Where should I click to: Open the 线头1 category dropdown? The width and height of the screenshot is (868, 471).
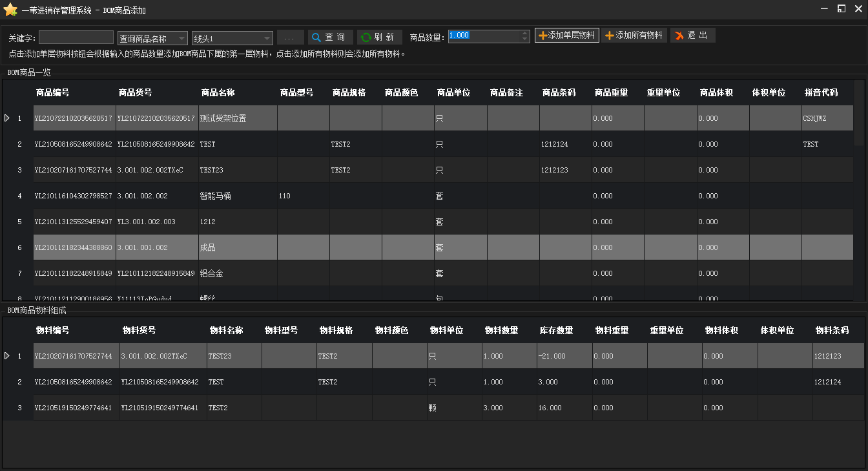[232, 38]
